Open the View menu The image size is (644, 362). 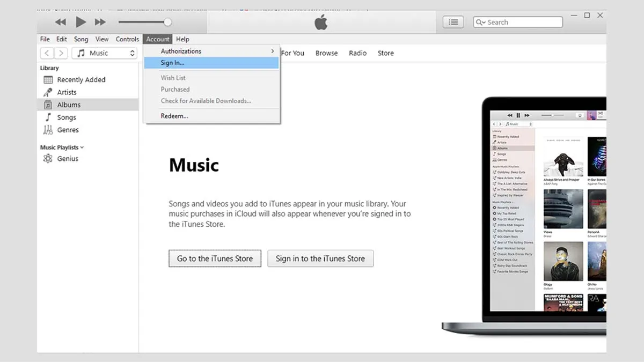[102, 39]
